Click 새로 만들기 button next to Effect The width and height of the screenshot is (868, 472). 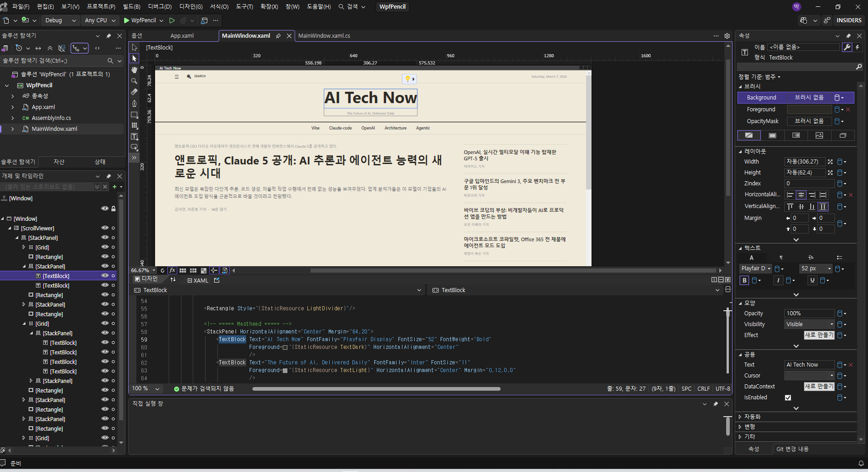tap(819, 335)
